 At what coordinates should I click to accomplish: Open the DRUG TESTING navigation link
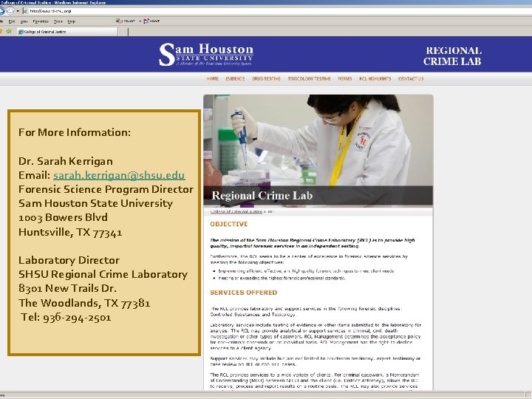point(266,79)
